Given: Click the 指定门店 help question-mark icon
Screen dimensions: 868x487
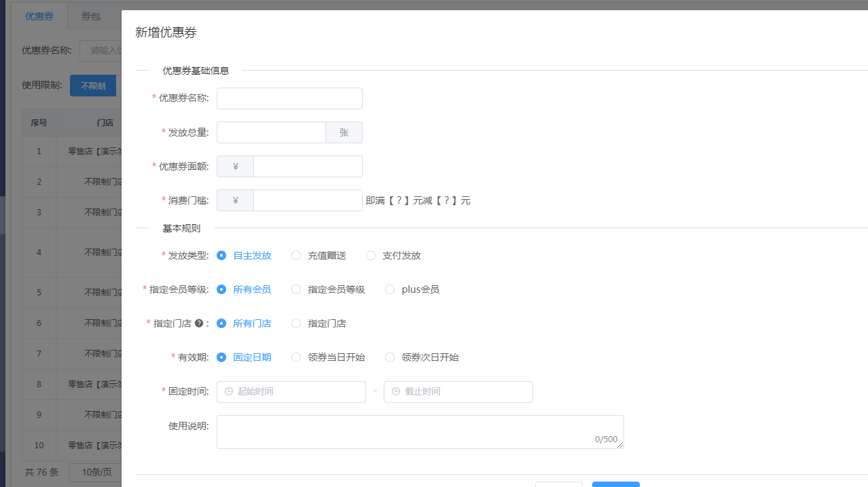Looking at the screenshot, I should click(x=199, y=323).
